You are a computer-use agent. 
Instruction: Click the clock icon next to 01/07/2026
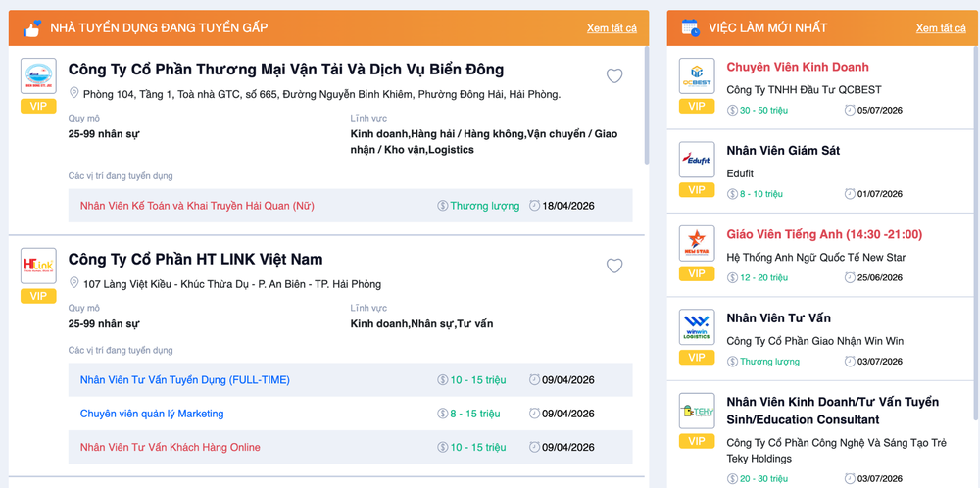tap(850, 194)
